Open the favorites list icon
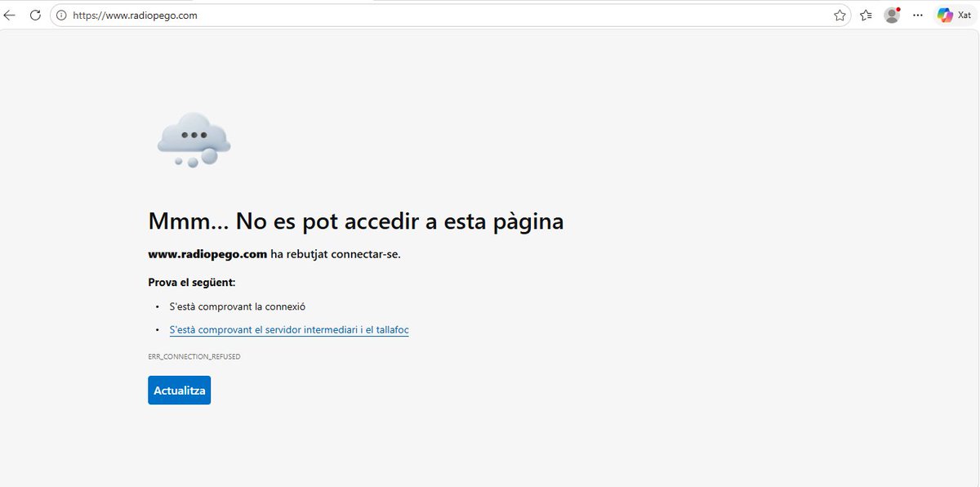The width and height of the screenshot is (980, 487). point(866,14)
